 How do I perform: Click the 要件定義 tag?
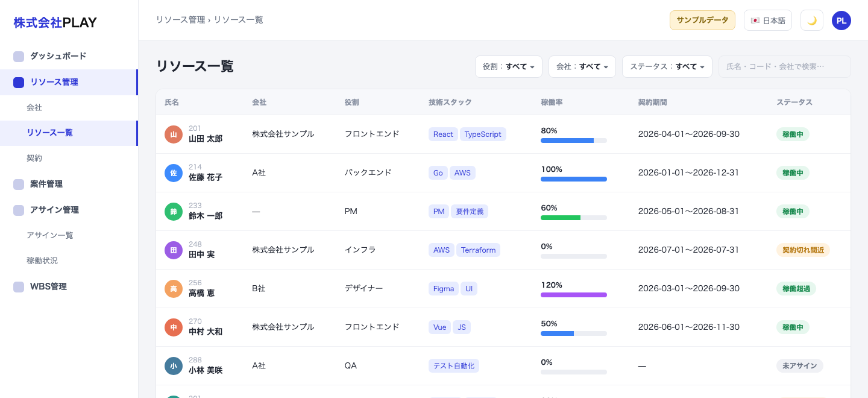[x=470, y=212]
